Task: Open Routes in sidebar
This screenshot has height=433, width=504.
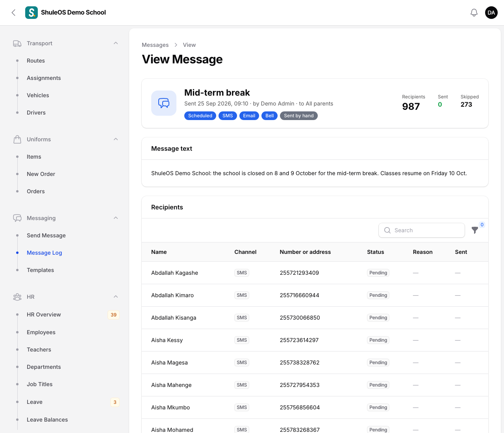Action: 36,61
